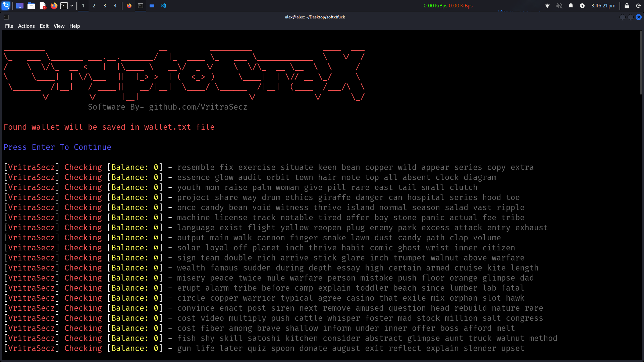Click the file manager icon in taskbar

(31, 6)
